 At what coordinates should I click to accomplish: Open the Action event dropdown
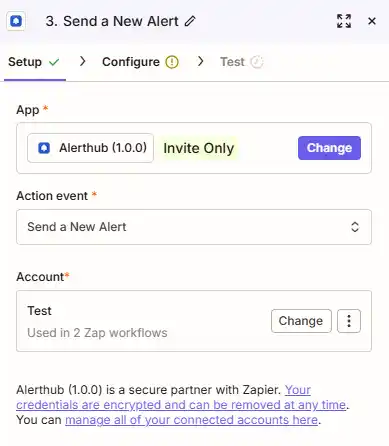coord(194,227)
